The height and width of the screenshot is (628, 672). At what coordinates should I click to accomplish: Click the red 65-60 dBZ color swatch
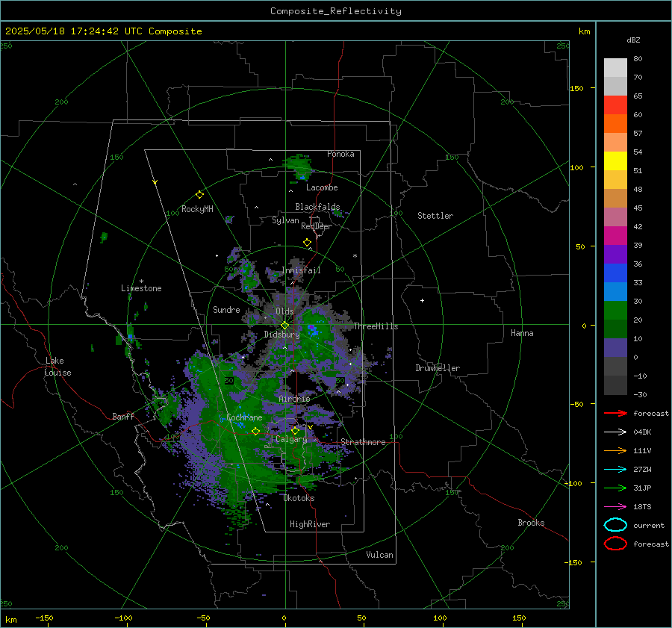coord(615,105)
